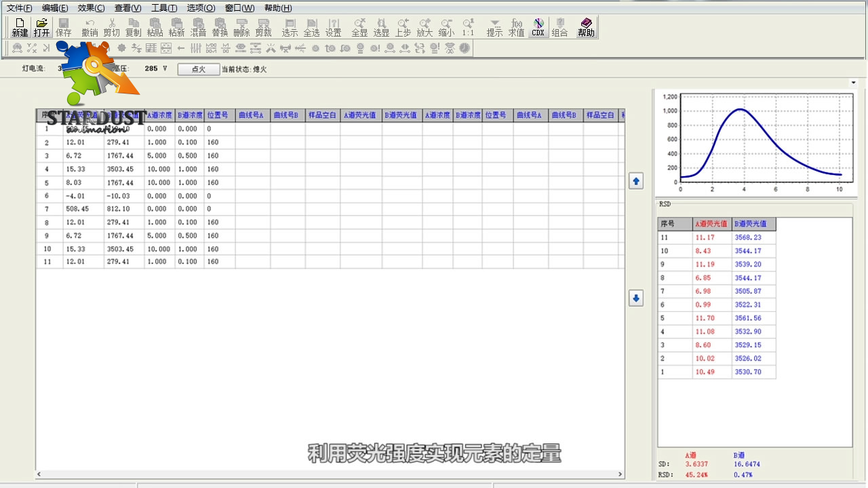Click the 设置 toolbar icon
Image resolution: width=868 pixels, height=488 pixels.
click(x=333, y=27)
